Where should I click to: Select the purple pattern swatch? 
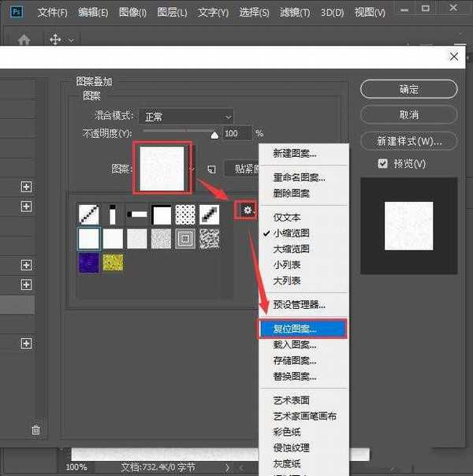(x=88, y=262)
